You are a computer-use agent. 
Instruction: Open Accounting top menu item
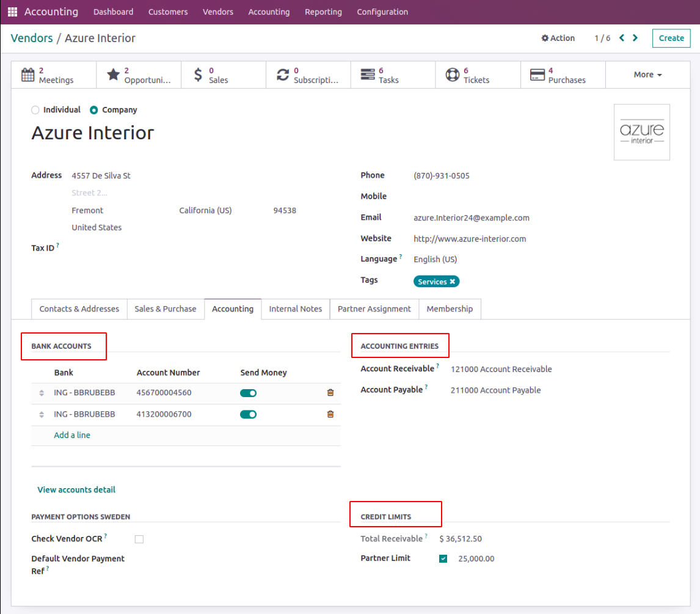pyautogui.click(x=269, y=12)
